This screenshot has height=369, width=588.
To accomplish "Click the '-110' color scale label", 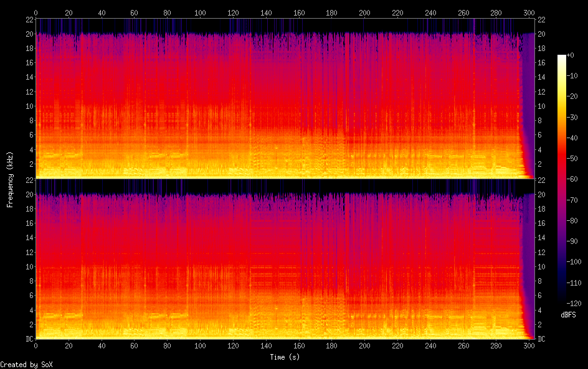I will [574, 283].
